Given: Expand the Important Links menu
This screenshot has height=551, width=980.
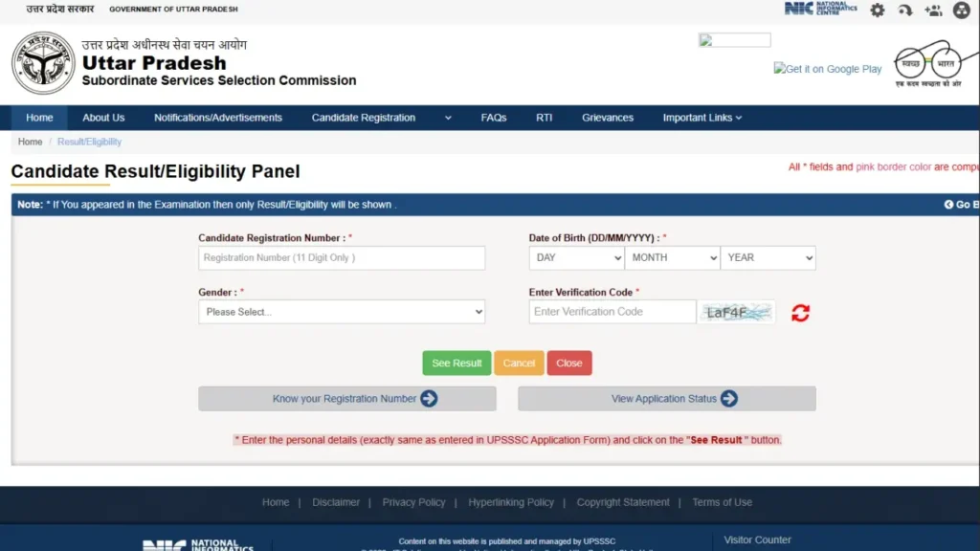Looking at the screenshot, I should 702,118.
